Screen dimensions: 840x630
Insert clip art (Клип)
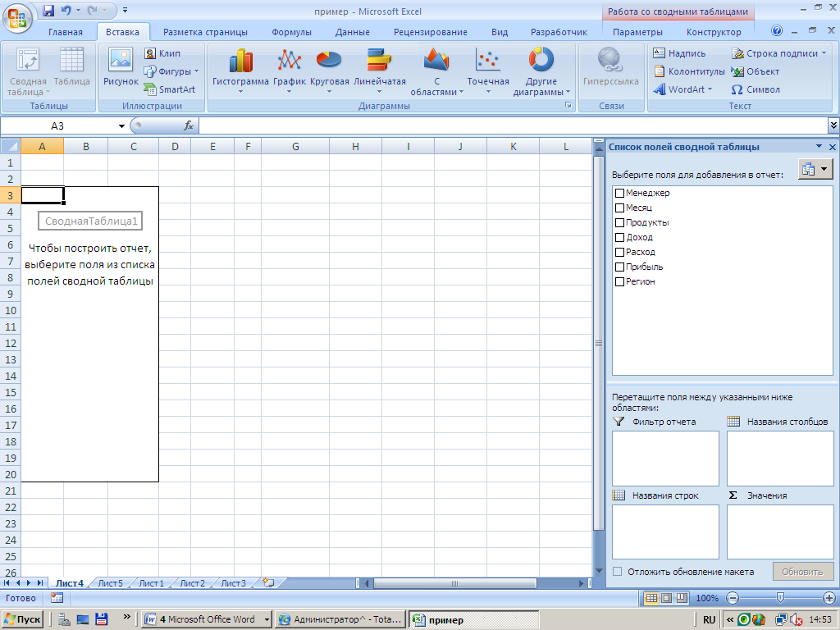(x=162, y=53)
